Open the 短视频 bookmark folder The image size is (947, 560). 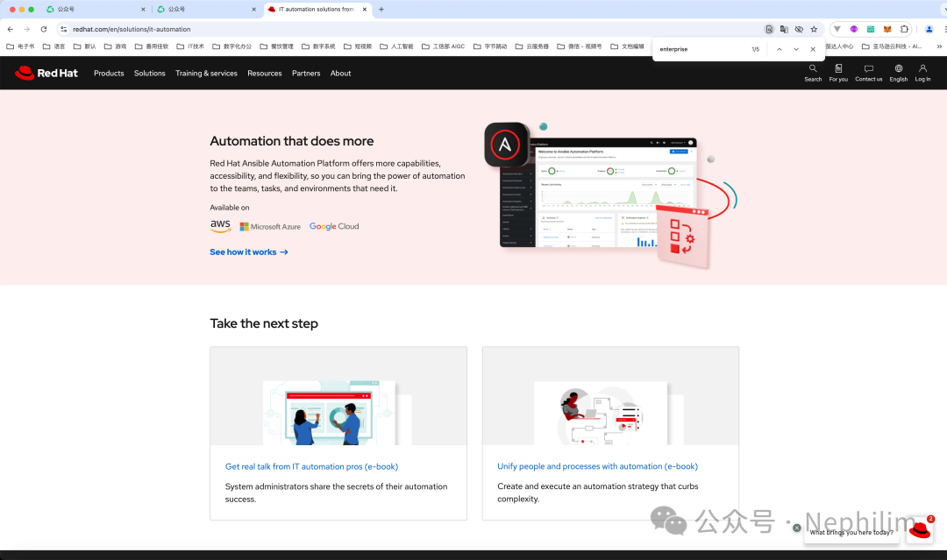(x=358, y=46)
